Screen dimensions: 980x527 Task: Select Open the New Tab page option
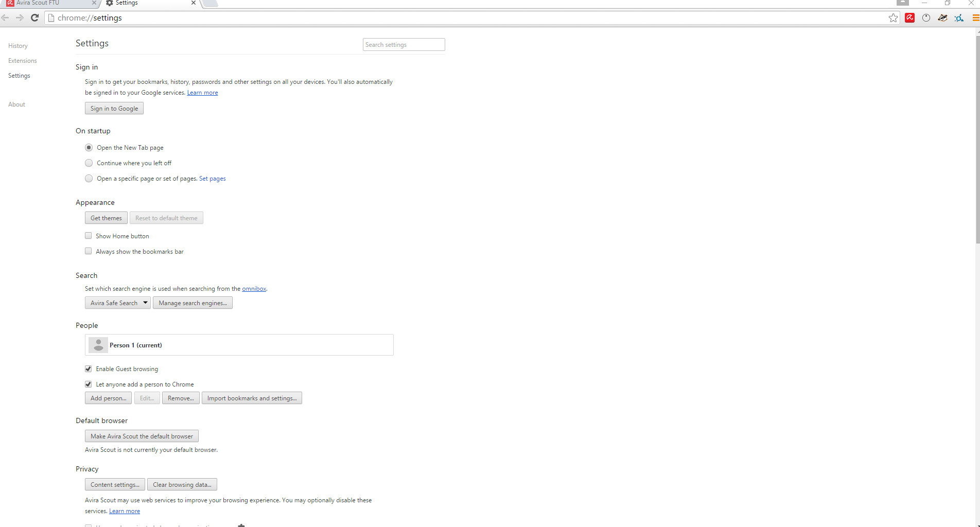click(89, 148)
